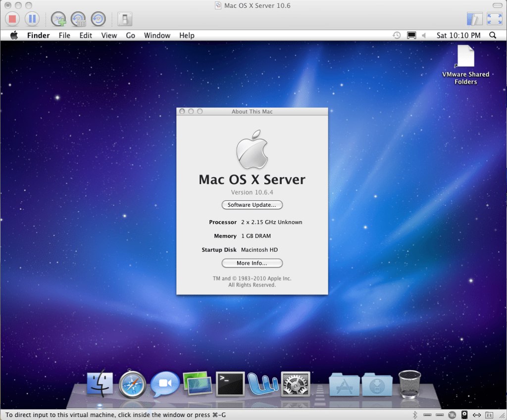Screen dimensions: 507x420
Task: Close the About This Mac window
Action: click(182, 111)
